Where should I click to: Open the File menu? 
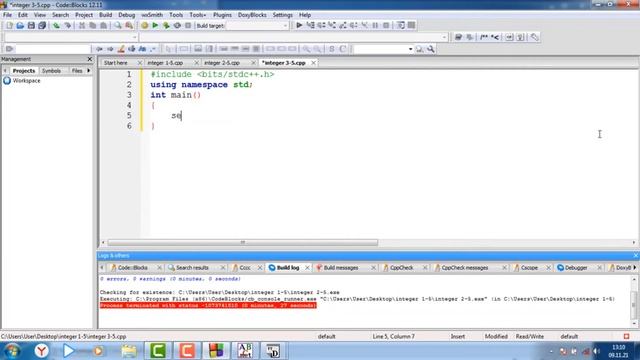pos(7,15)
